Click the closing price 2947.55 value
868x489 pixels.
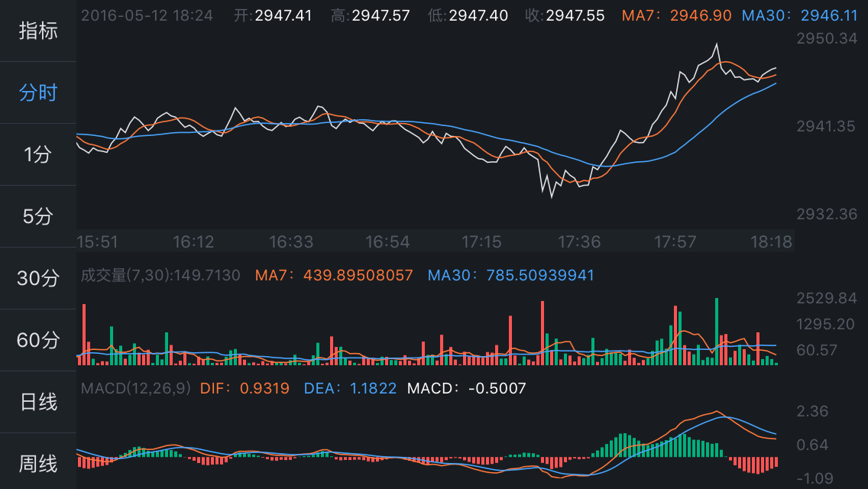pos(575,15)
